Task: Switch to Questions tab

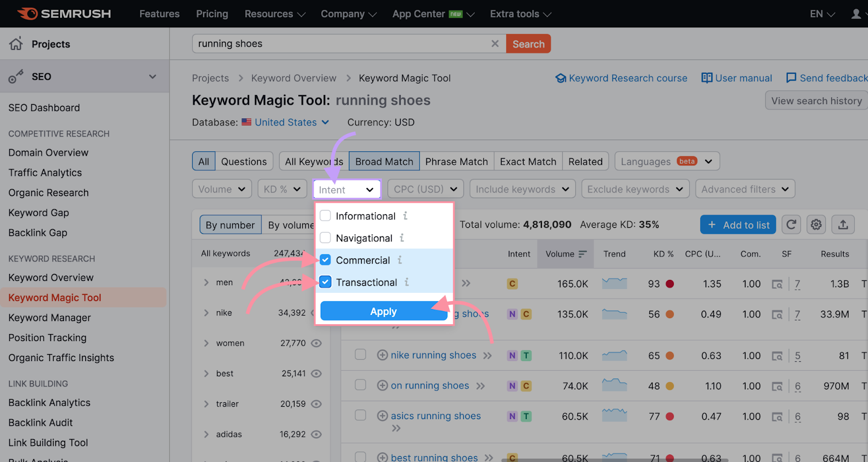Action: (244, 162)
